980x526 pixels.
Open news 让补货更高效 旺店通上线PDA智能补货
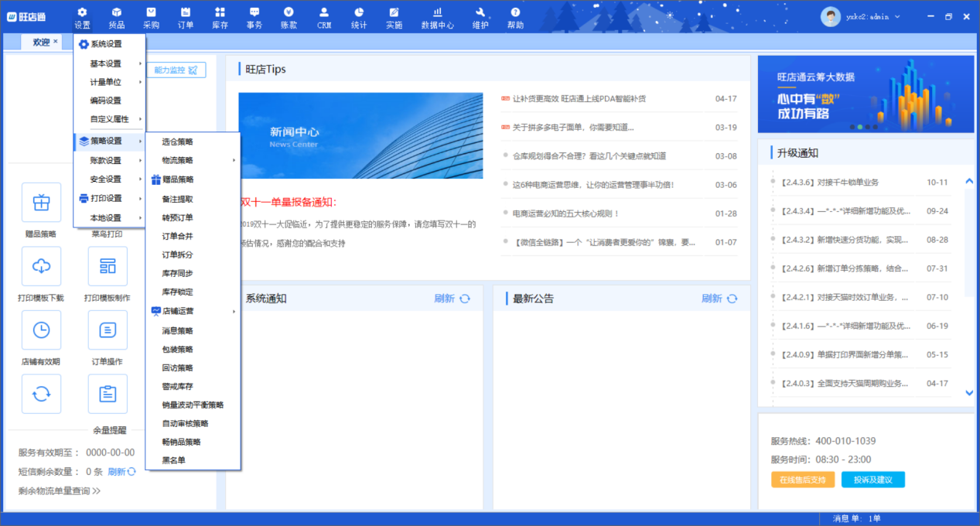click(x=579, y=98)
